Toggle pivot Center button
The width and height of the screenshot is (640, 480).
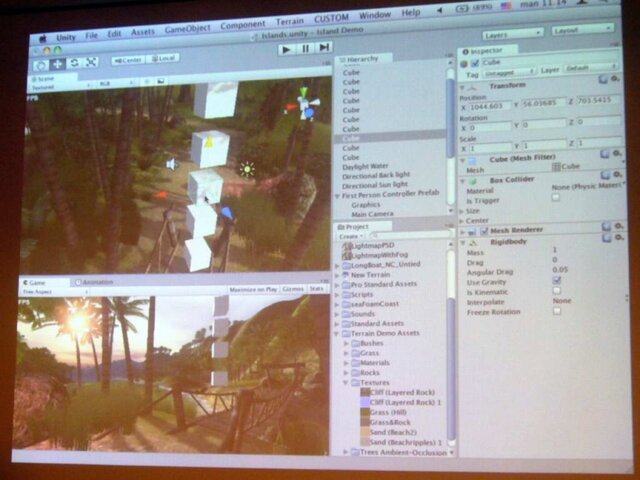point(129,60)
